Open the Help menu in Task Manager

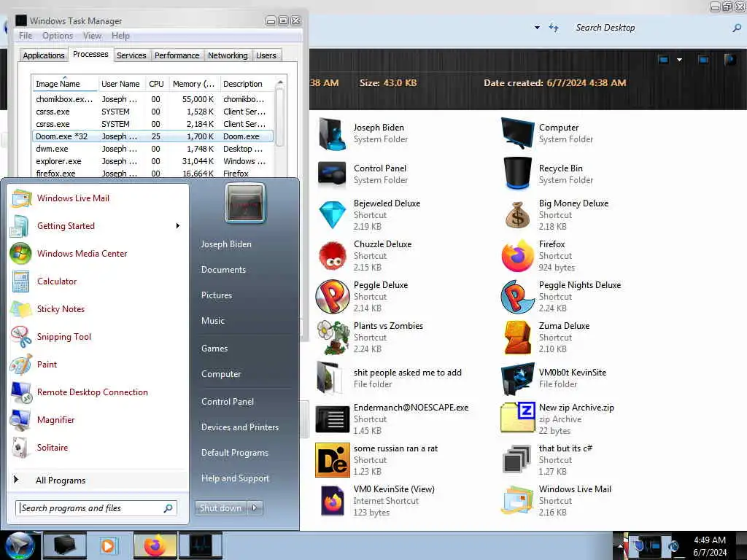(x=120, y=36)
